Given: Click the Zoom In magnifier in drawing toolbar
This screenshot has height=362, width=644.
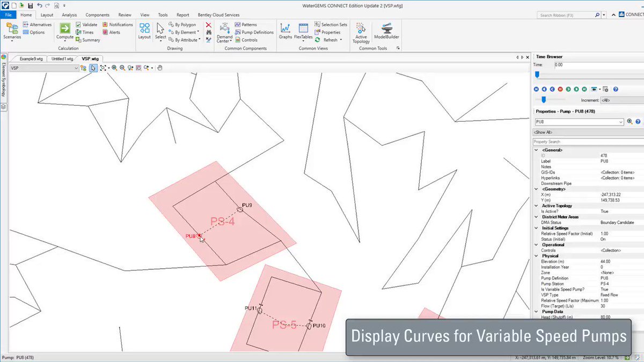Looking at the screenshot, I should [x=114, y=68].
